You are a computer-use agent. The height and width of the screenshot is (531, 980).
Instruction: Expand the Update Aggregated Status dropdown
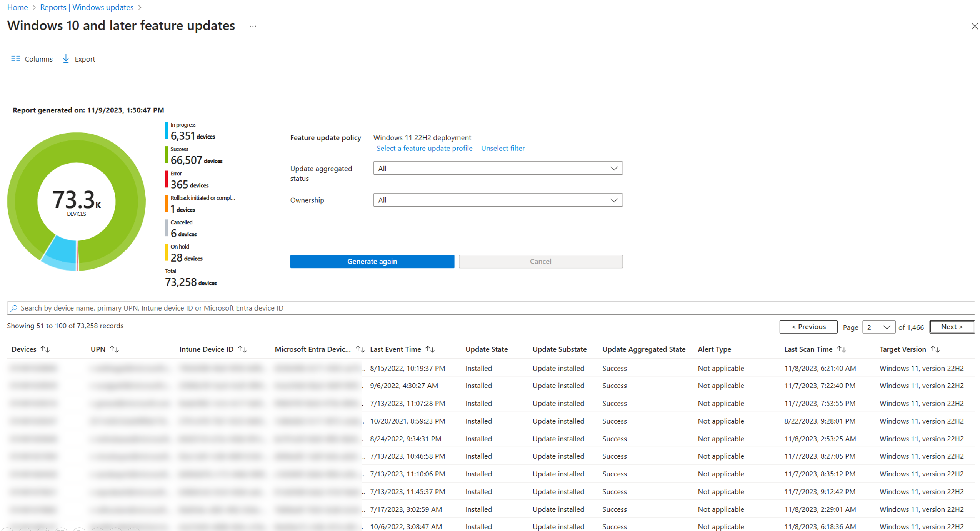(x=612, y=169)
